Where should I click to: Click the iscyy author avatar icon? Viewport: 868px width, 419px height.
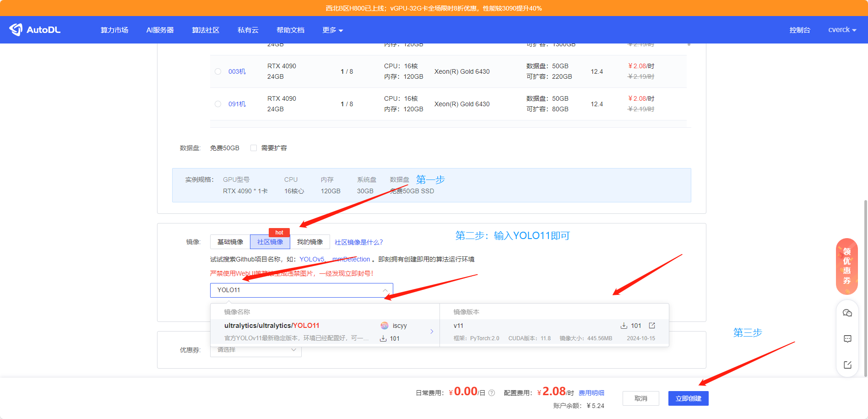(x=385, y=326)
